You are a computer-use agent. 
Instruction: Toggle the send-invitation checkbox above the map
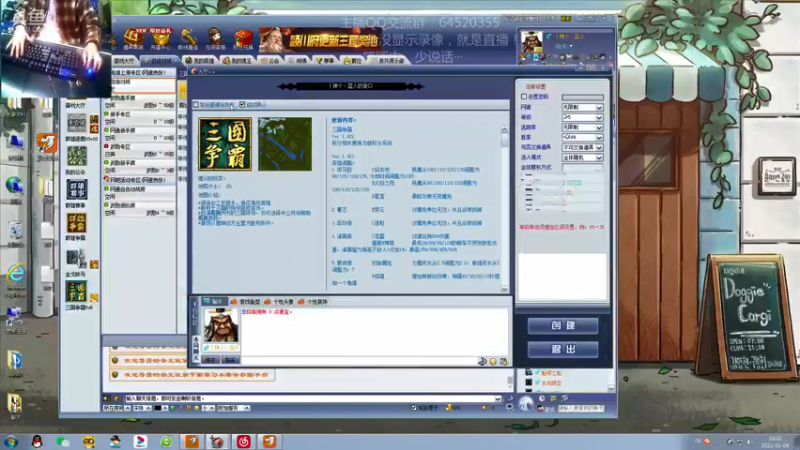tap(196, 105)
